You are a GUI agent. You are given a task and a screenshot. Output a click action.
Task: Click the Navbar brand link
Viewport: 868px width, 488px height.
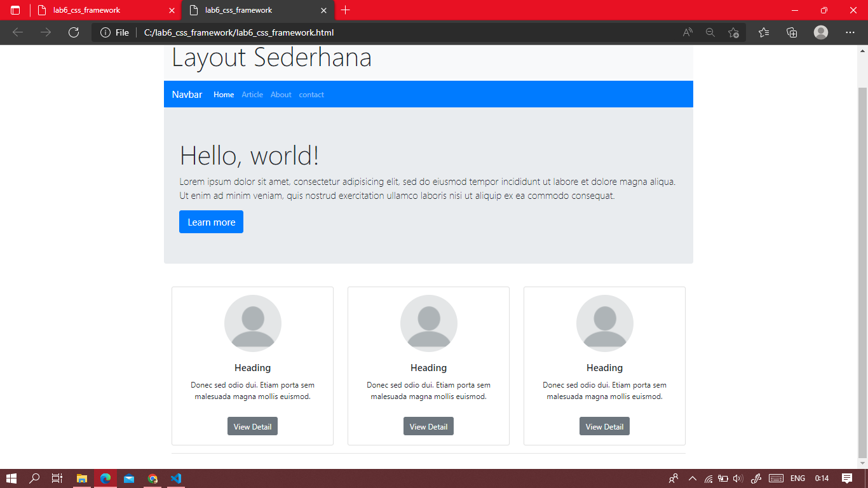pos(187,95)
